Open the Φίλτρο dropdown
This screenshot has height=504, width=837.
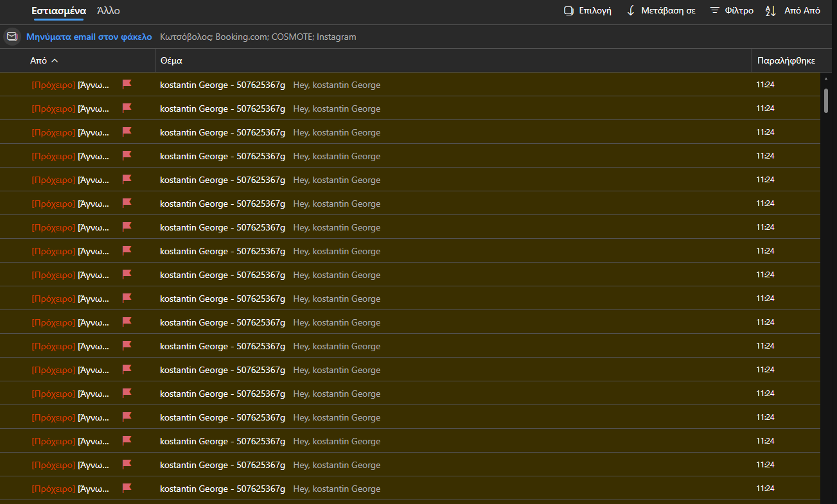pyautogui.click(x=732, y=11)
